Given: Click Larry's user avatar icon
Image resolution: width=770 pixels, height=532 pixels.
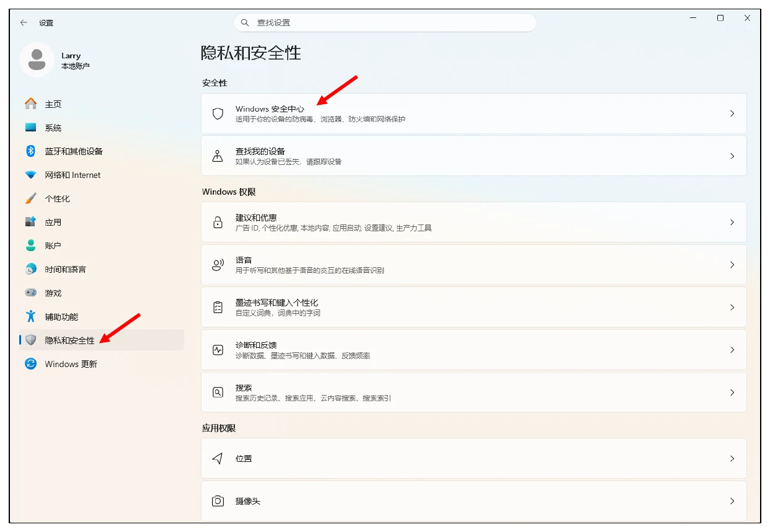Looking at the screenshot, I should [37, 60].
